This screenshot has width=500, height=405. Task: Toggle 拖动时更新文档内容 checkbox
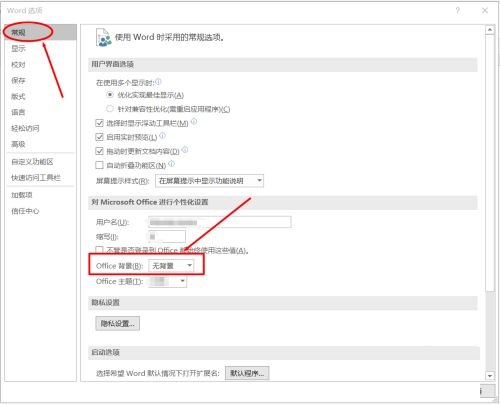[x=99, y=151]
